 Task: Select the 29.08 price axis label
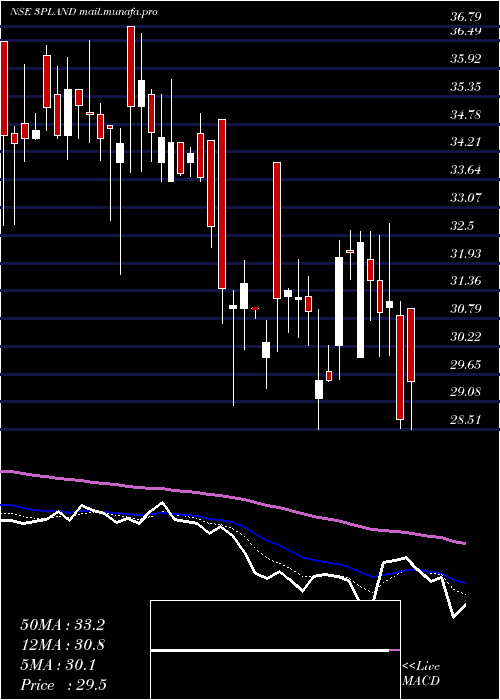(466, 392)
